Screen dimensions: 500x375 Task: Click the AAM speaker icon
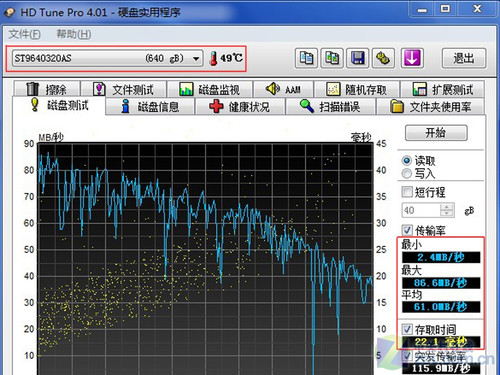(273, 88)
